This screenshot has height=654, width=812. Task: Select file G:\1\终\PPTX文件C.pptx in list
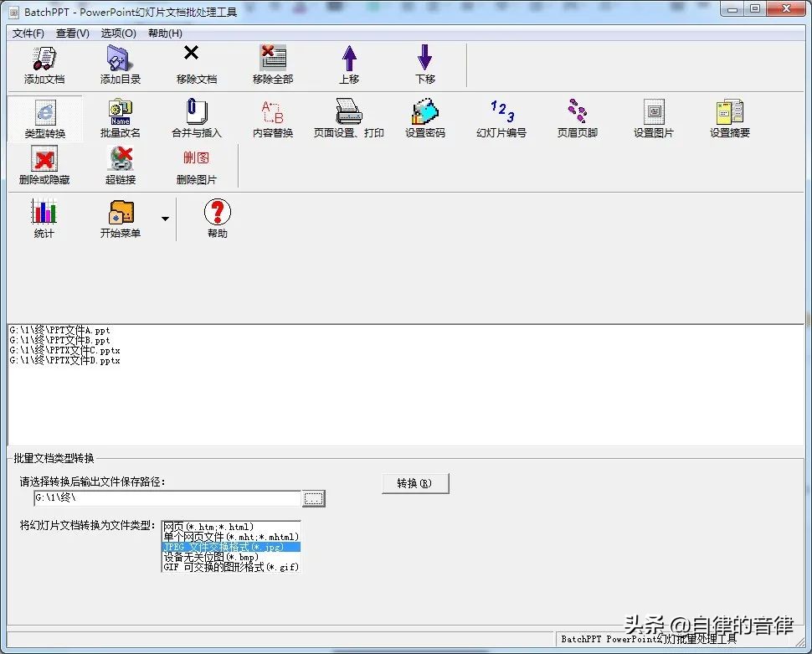64,350
